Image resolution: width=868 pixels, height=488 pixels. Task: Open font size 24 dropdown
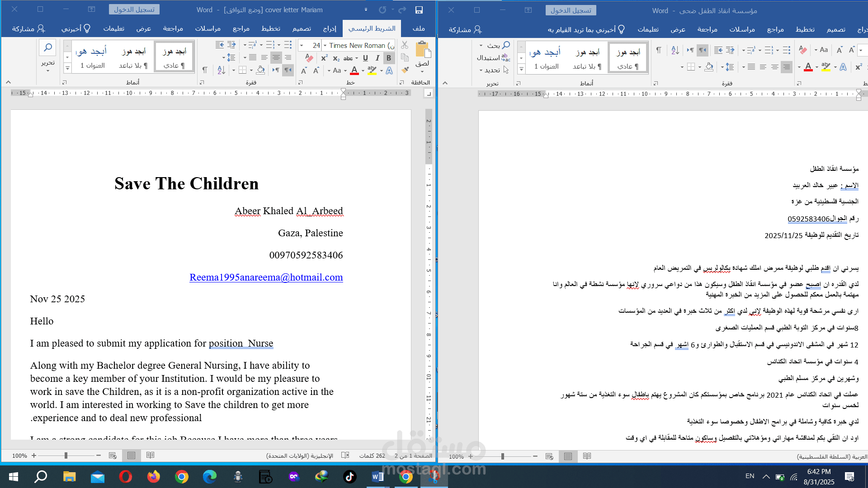point(302,46)
